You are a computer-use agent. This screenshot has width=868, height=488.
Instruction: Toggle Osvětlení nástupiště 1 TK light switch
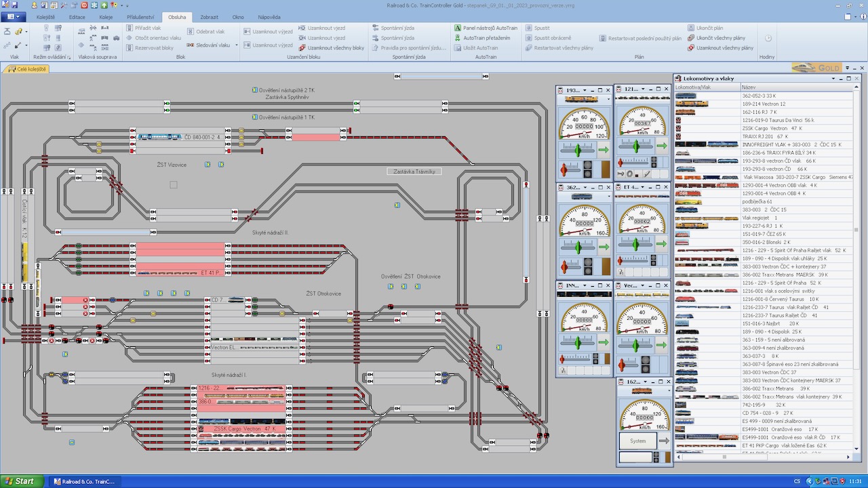click(255, 117)
